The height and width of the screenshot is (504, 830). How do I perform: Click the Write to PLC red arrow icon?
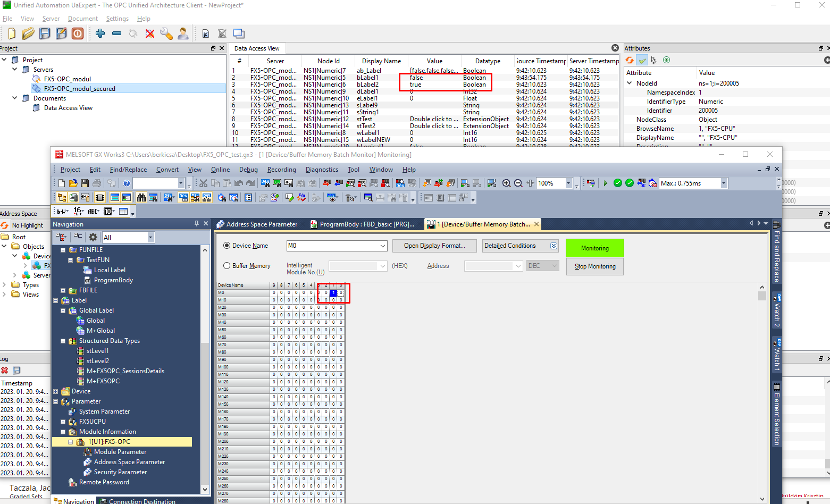(x=327, y=183)
